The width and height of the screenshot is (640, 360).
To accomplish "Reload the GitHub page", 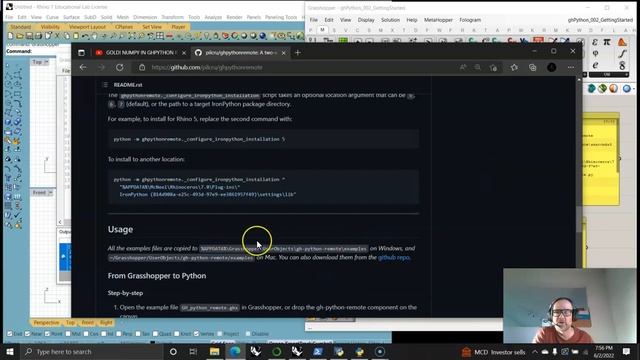I will tap(120, 67).
